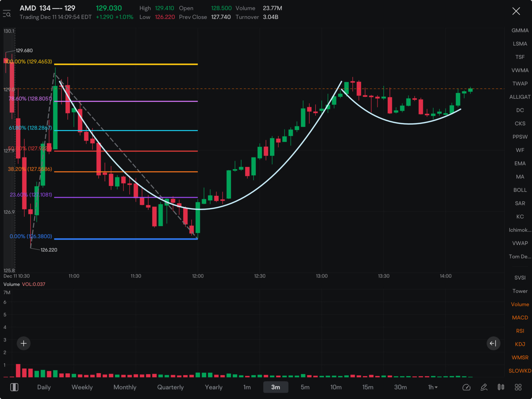Select the WMSR sub-indicator
The height and width of the screenshot is (399, 532).
(x=520, y=357)
